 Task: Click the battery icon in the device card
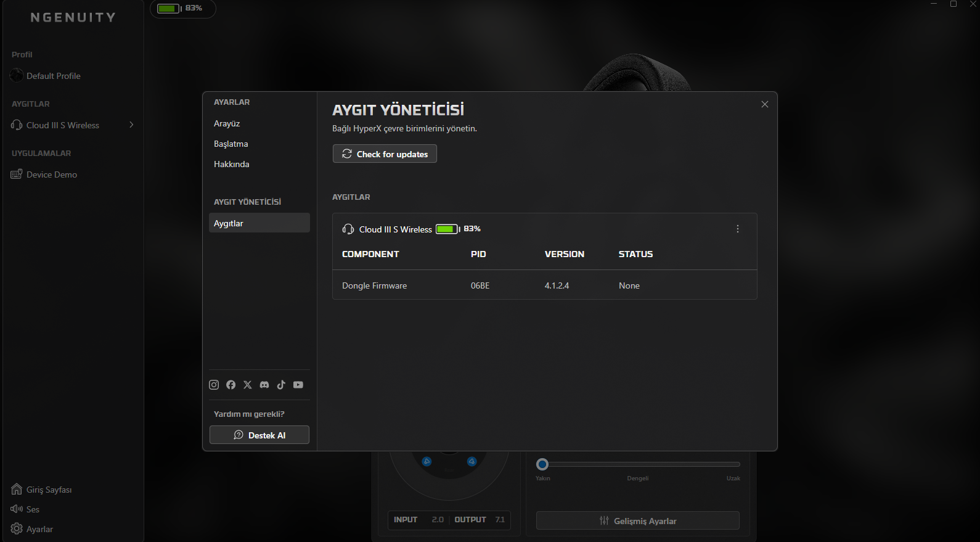pos(447,229)
